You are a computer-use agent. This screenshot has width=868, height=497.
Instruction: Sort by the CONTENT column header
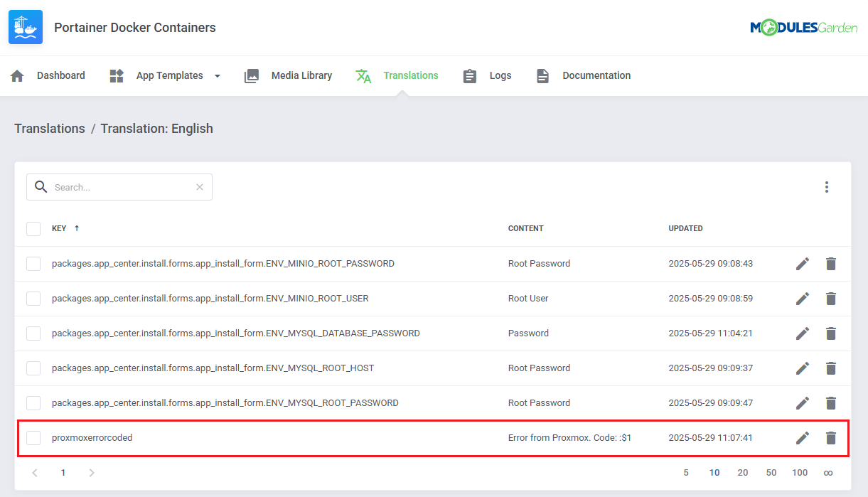[x=525, y=228]
